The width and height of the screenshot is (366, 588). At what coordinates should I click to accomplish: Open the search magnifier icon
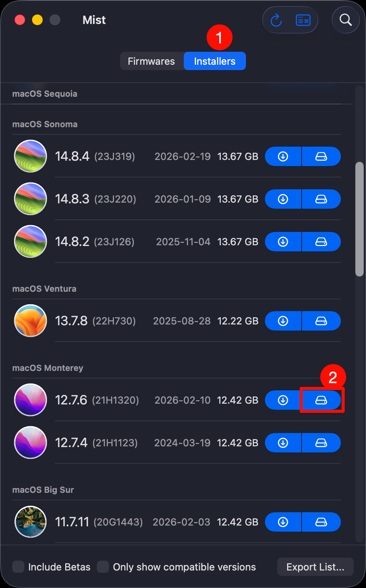pyautogui.click(x=345, y=20)
